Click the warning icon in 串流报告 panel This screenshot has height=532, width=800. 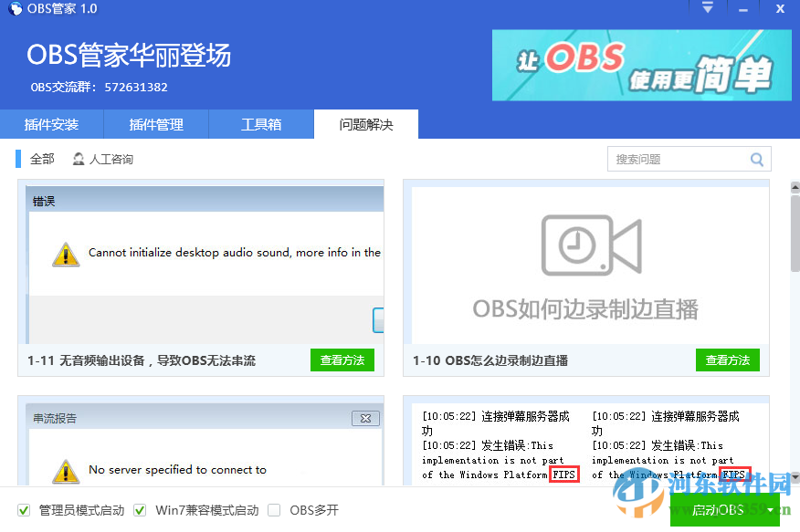(64, 472)
